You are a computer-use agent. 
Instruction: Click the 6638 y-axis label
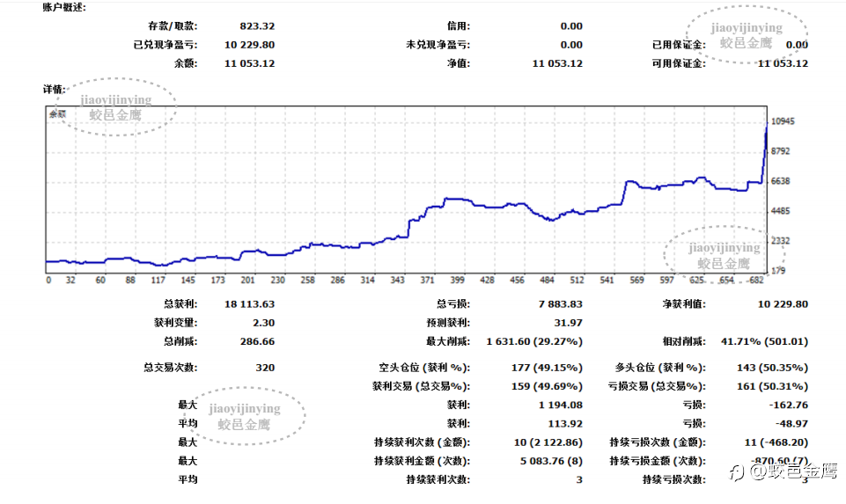coord(780,181)
